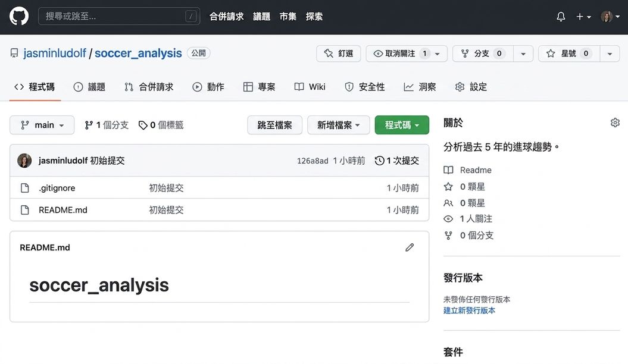Screen dimensions: 628x364
Task: Open the main branch selector
Action: pyautogui.click(x=42, y=125)
